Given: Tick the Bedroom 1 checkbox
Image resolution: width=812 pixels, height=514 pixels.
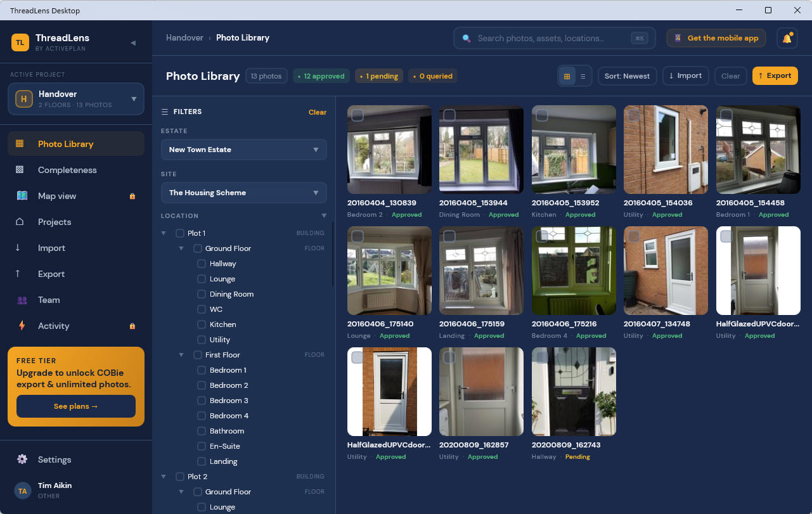Looking at the screenshot, I should point(202,370).
